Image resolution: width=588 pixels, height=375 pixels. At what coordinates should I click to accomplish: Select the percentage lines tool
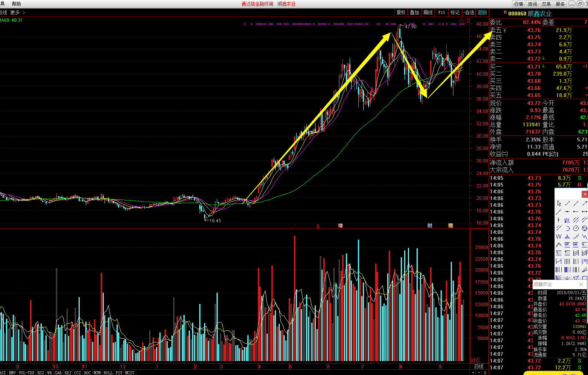(x=559, y=253)
